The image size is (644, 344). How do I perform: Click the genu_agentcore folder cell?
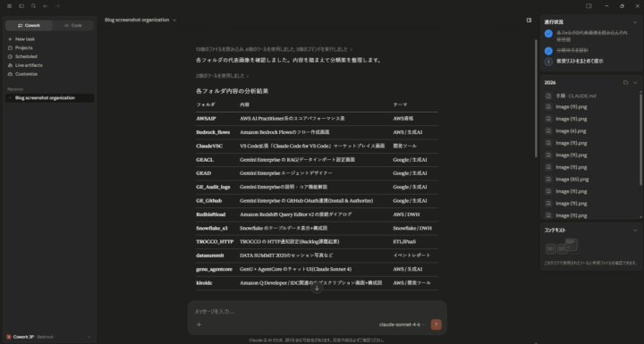pyautogui.click(x=214, y=269)
